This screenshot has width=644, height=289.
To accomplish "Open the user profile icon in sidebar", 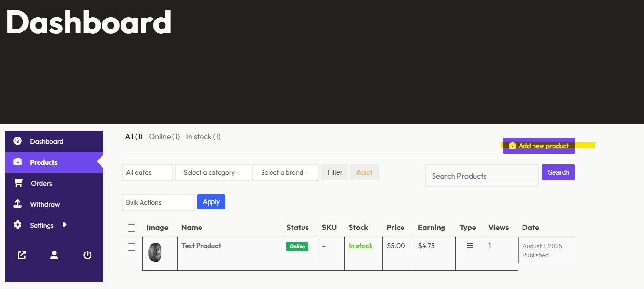I will tap(54, 255).
